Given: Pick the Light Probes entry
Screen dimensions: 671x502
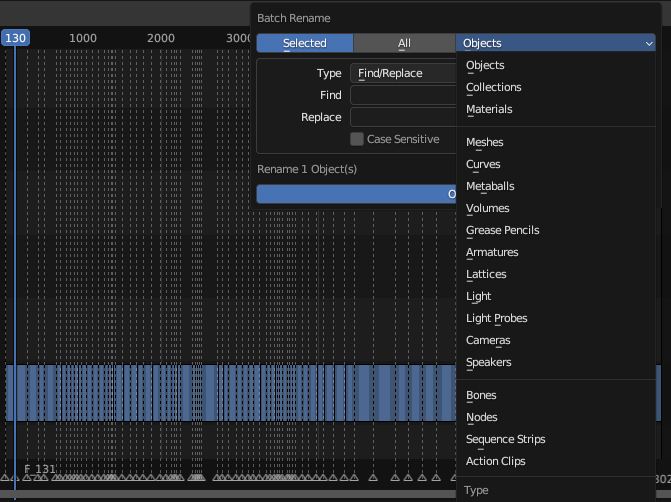Looking at the screenshot, I should (555, 318).
